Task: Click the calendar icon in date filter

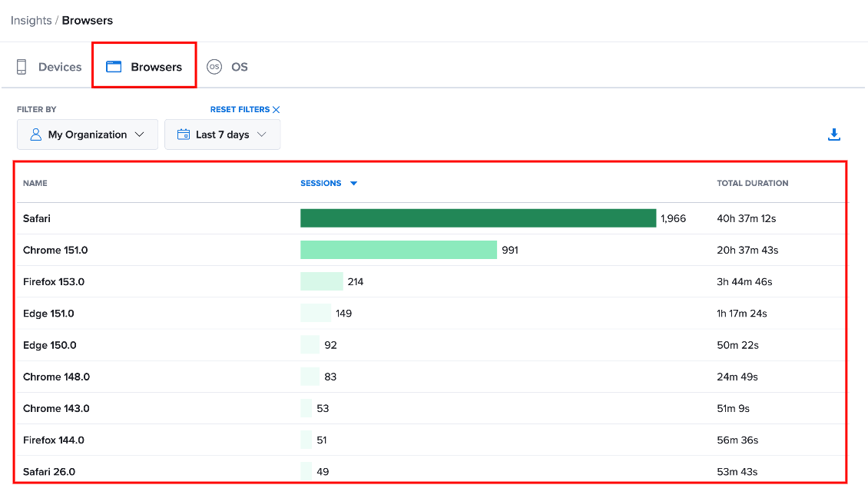Action: pos(184,135)
